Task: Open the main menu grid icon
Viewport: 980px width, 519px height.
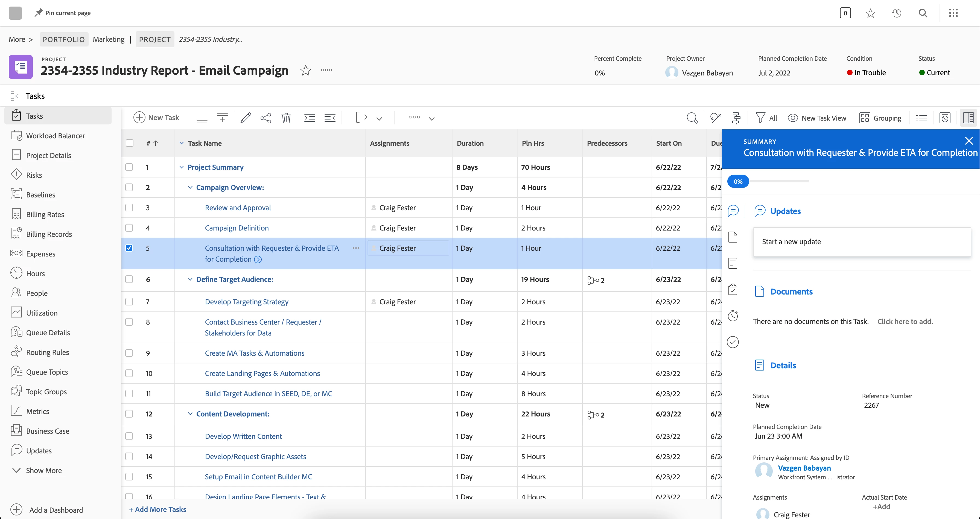Action: 953,13
